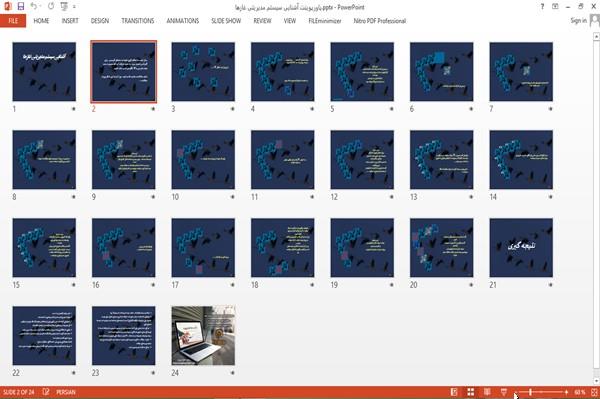Click the 60% zoom level button
Screen dimensions: 600x399
coord(579,392)
